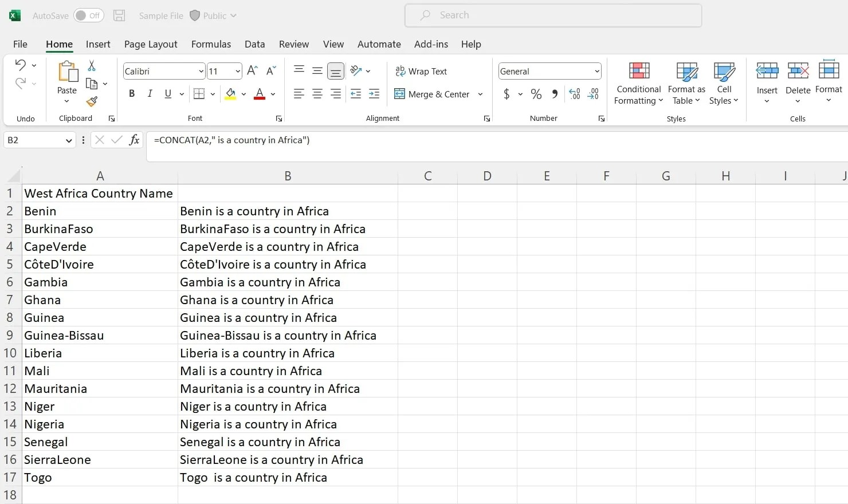848x504 pixels.
Task: Click the Increase Indent icon
Action: tap(374, 94)
